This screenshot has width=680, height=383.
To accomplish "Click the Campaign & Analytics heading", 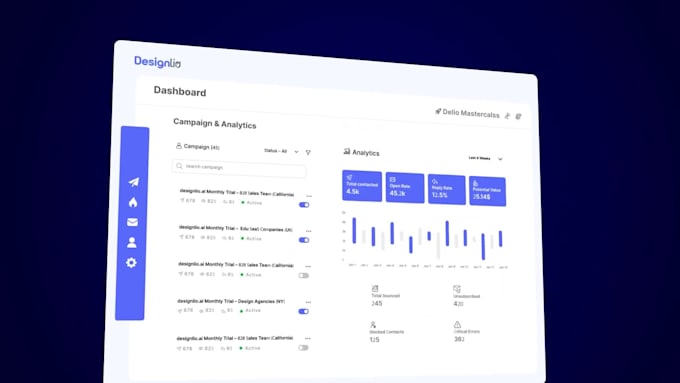I will (215, 124).
